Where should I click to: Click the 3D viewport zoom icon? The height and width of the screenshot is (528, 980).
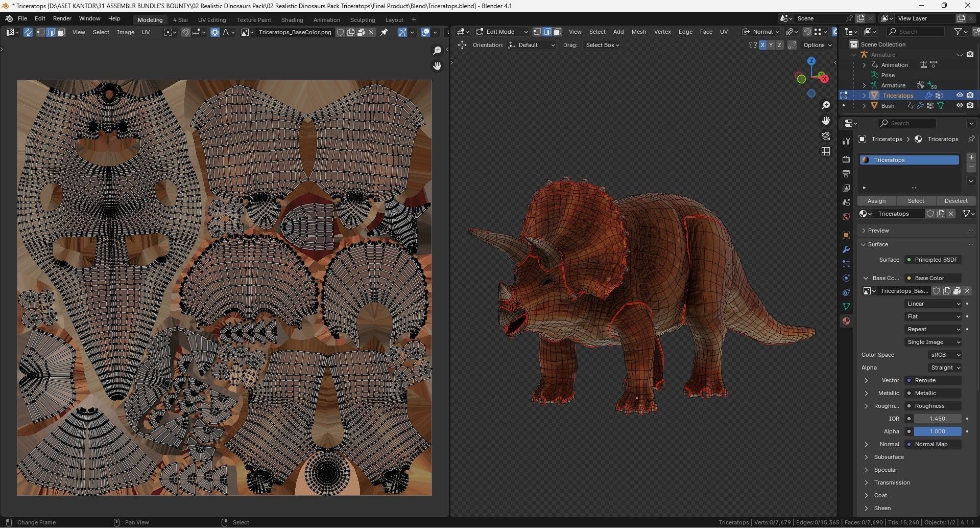click(x=826, y=105)
